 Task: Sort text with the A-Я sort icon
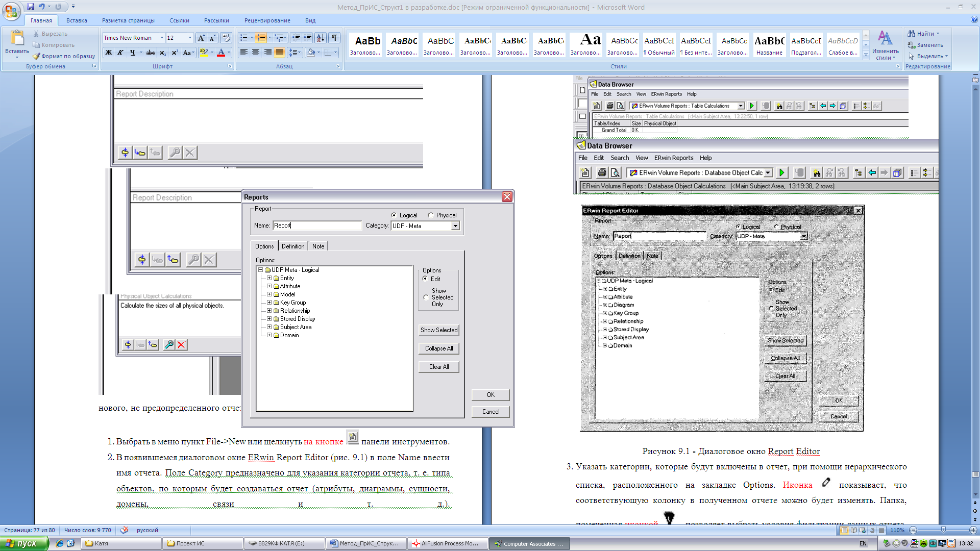click(x=321, y=38)
